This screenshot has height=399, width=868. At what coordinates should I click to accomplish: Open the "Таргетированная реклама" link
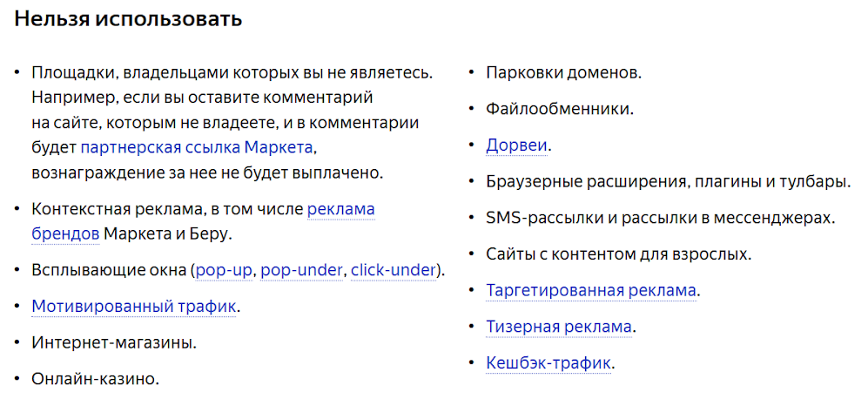click(590, 290)
